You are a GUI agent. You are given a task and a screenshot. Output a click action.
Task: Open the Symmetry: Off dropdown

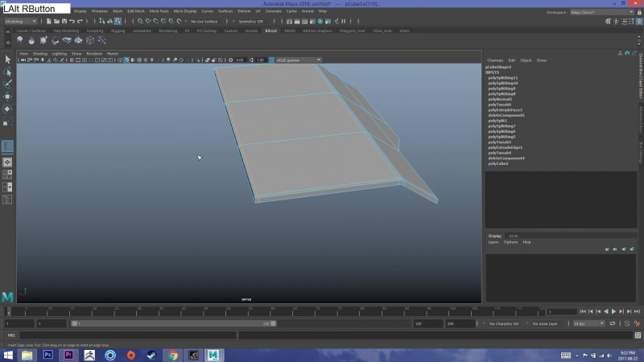[x=253, y=22]
